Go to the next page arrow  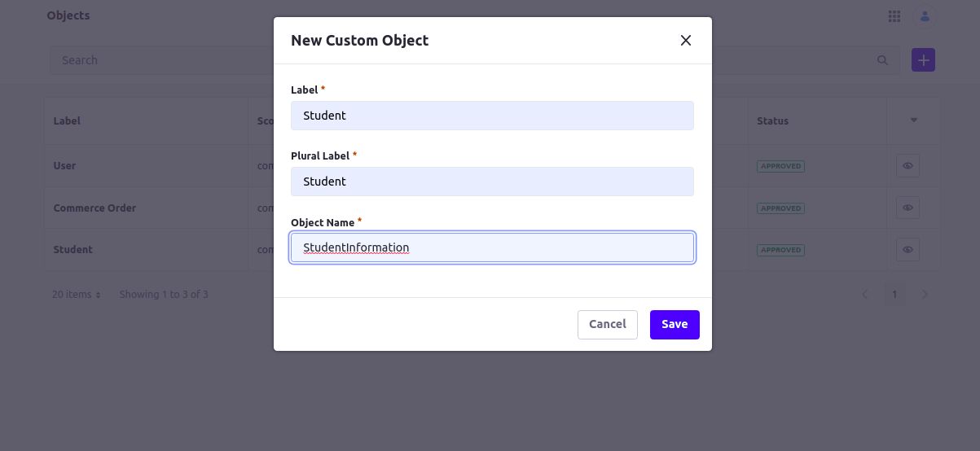pyautogui.click(x=925, y=294)
